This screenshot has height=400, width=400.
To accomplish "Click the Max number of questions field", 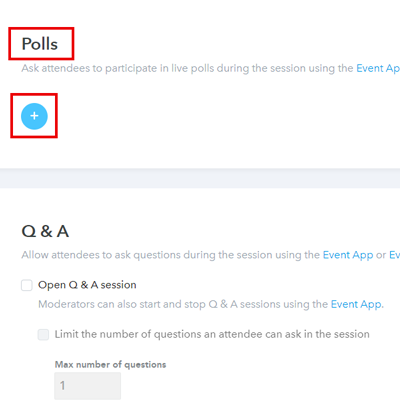I will (88, 386).
